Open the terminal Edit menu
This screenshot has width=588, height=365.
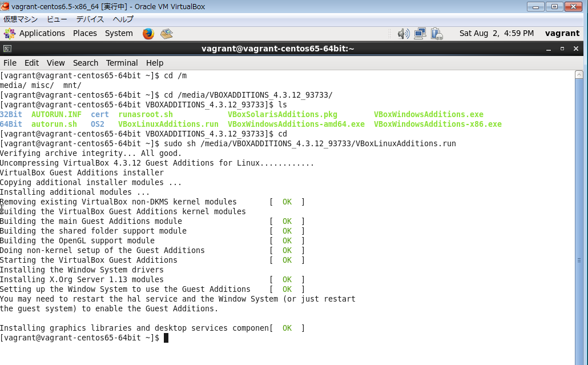click(x=31, y=63)
